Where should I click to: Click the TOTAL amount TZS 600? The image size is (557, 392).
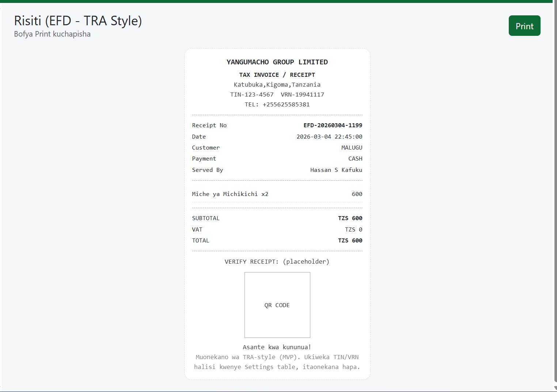[x=350, y=241]
